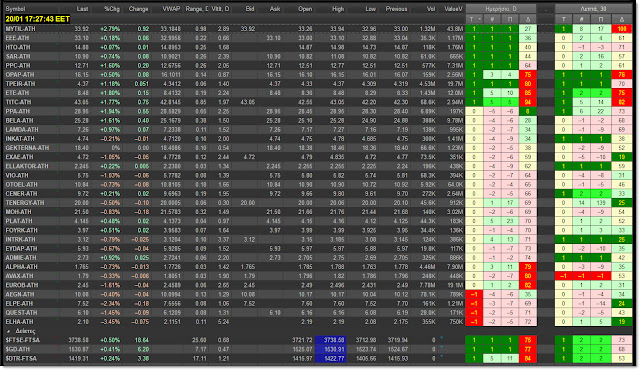Viewport: 640px width, 370px height.
Task: Sort by the %Chg column header
Action: [112, 9]
